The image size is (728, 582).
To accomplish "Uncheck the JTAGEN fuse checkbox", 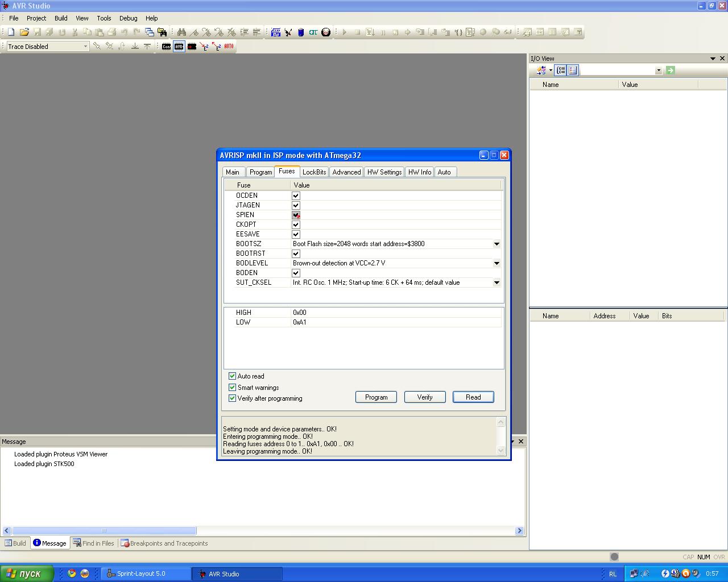I will (296, 205).
